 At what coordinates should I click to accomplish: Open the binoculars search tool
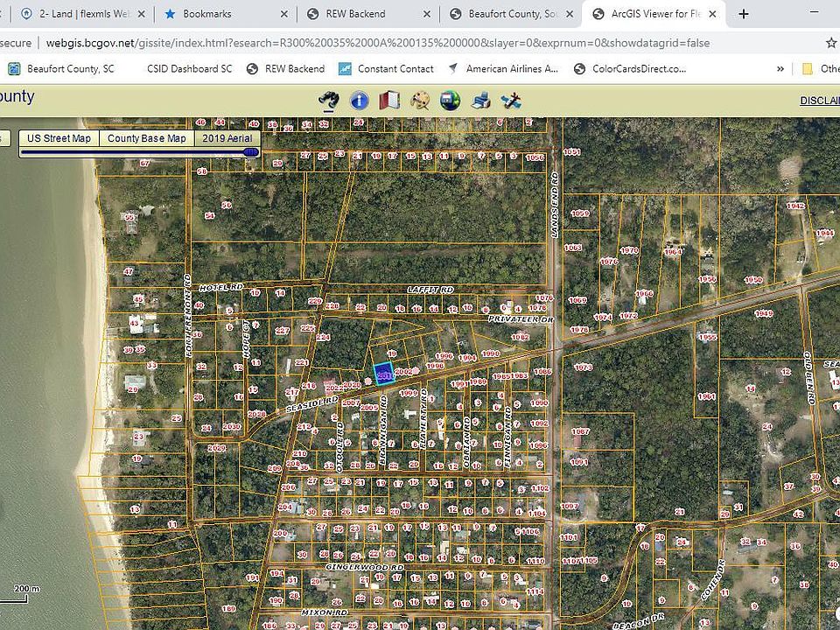(x=328, y=101)
